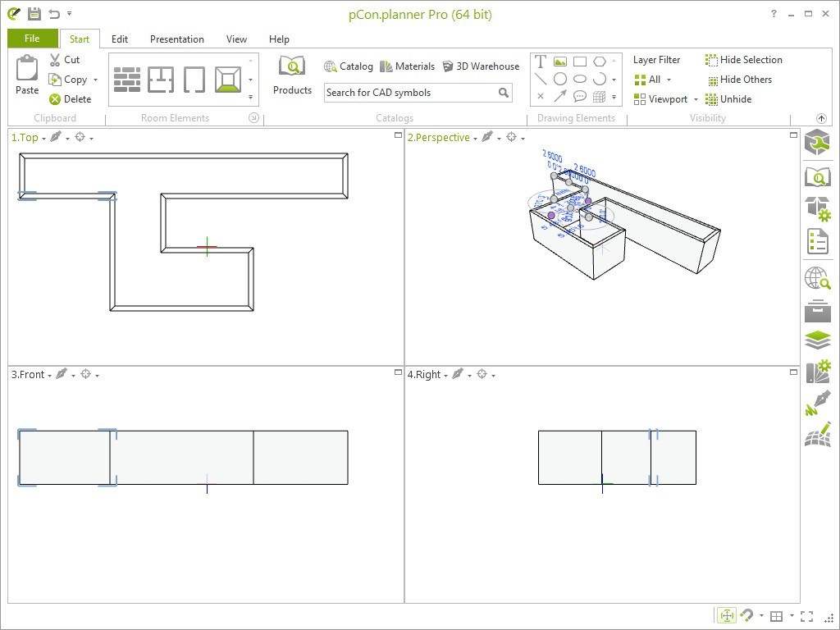
Task: Click Unhide
Action: point(728,99)
